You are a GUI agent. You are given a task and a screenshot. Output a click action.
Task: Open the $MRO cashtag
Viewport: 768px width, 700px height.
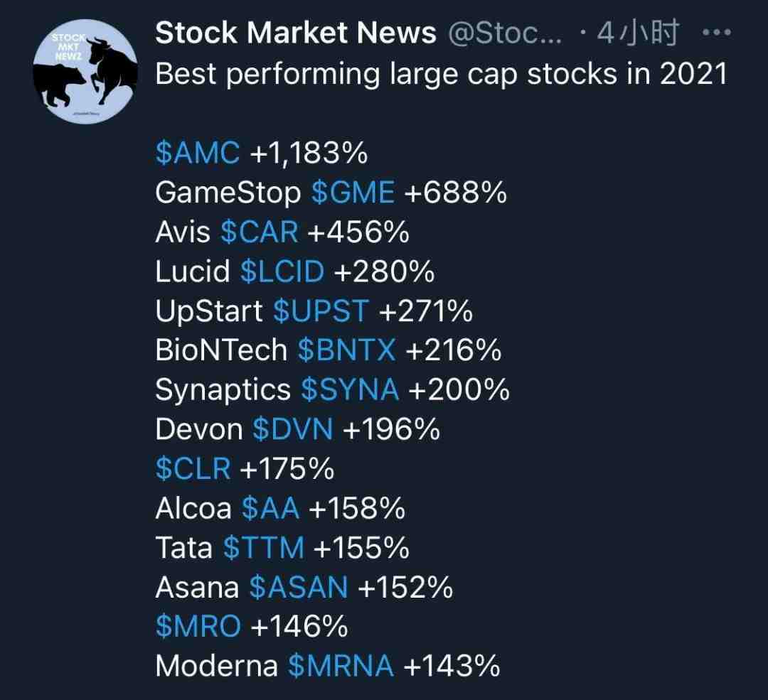[198, 627]
